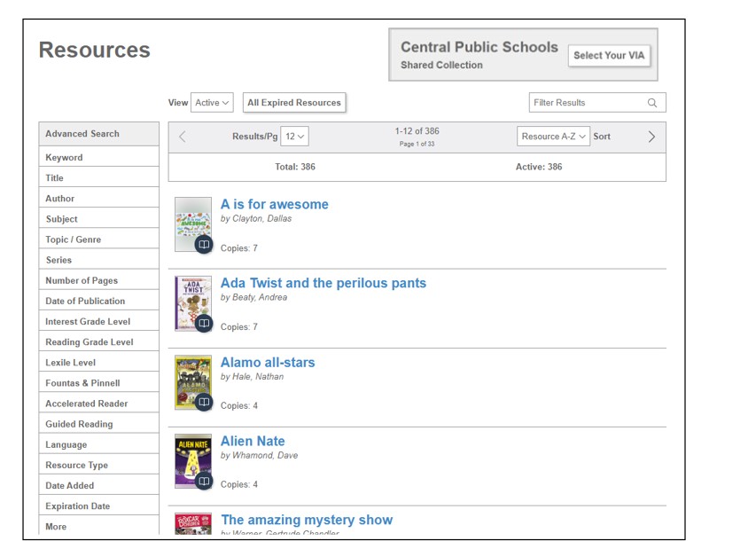756x541 pixels.
Task: Select Fountas & Pinnell option
Action: coord(99,383)
